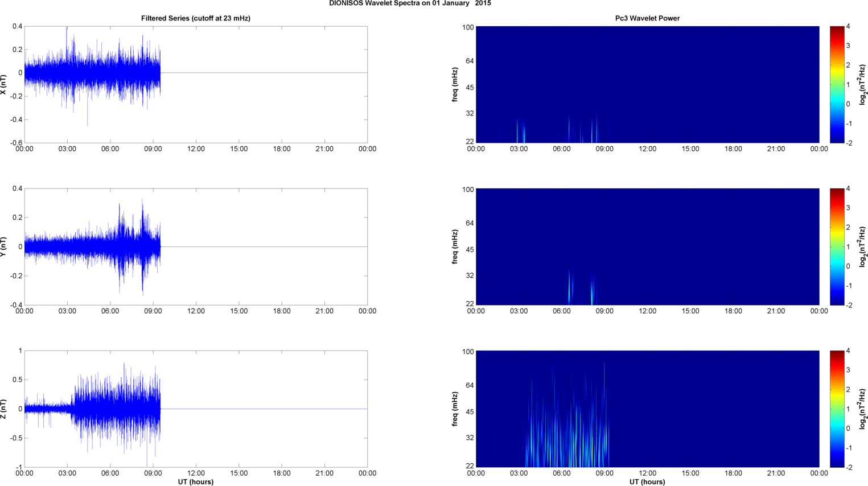Click the "21:00" tick under the Z (nT) plot

coord(324,473)
